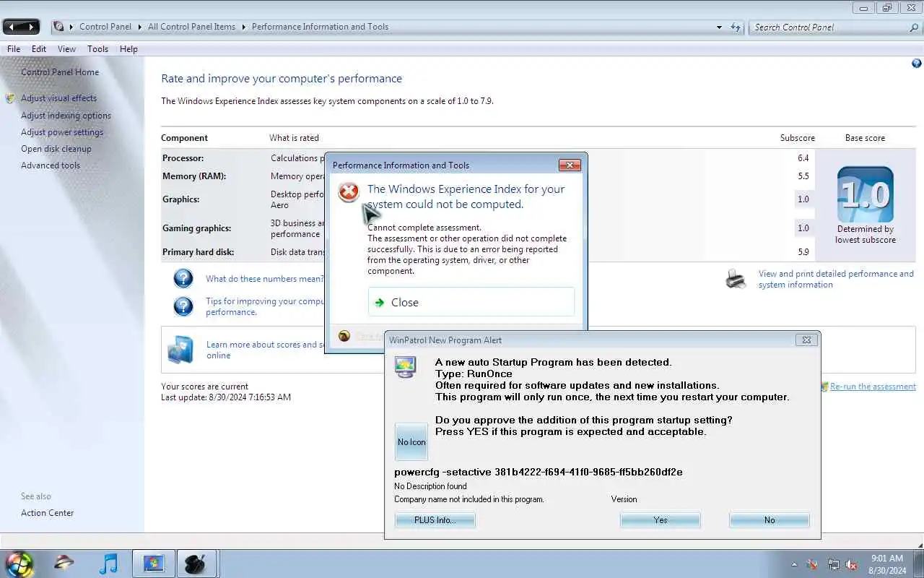The height and width of the screenshot is (578, 924).
Task: Click Yes in the WinPatrol alert
Action: (x=660, y=520)
